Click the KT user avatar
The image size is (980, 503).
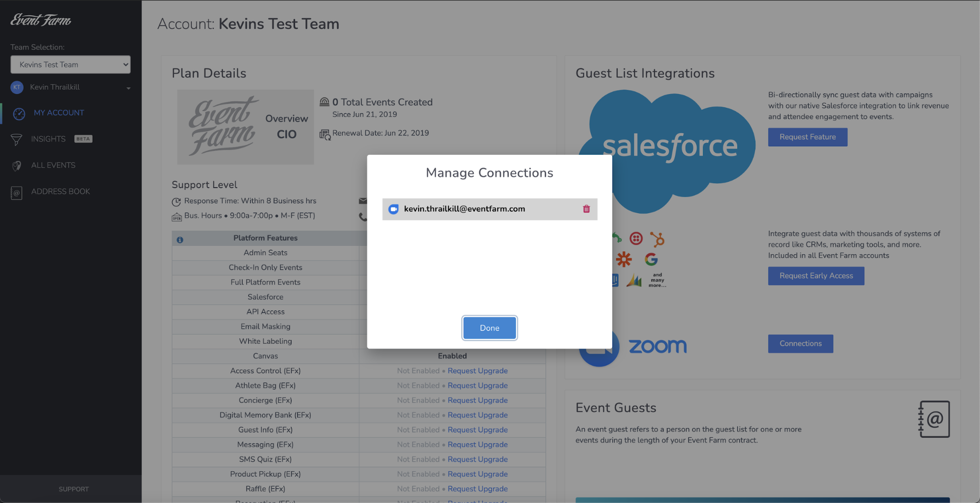[17, 87]
